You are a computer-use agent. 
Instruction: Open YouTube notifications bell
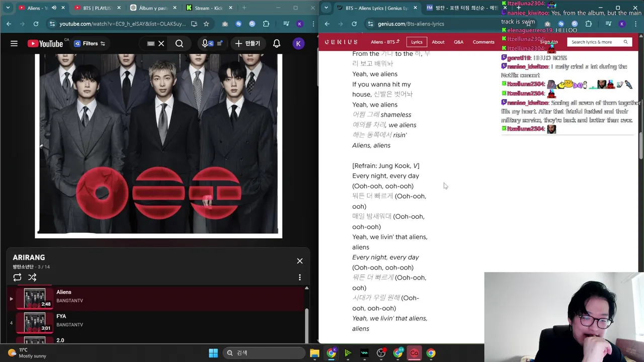click(x=277, y=44)
